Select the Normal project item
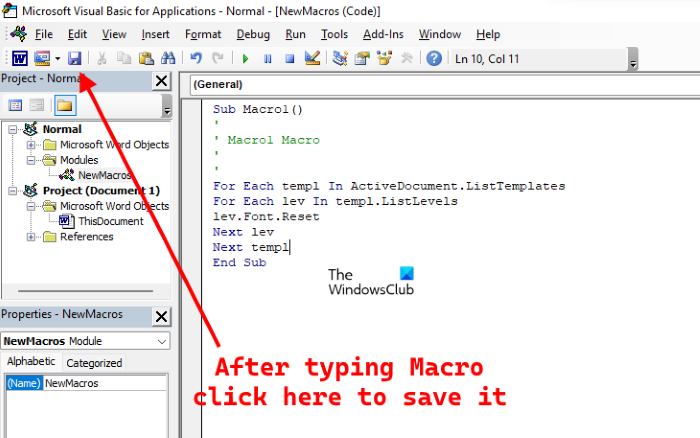700x438 pixels. pos(62,129)
